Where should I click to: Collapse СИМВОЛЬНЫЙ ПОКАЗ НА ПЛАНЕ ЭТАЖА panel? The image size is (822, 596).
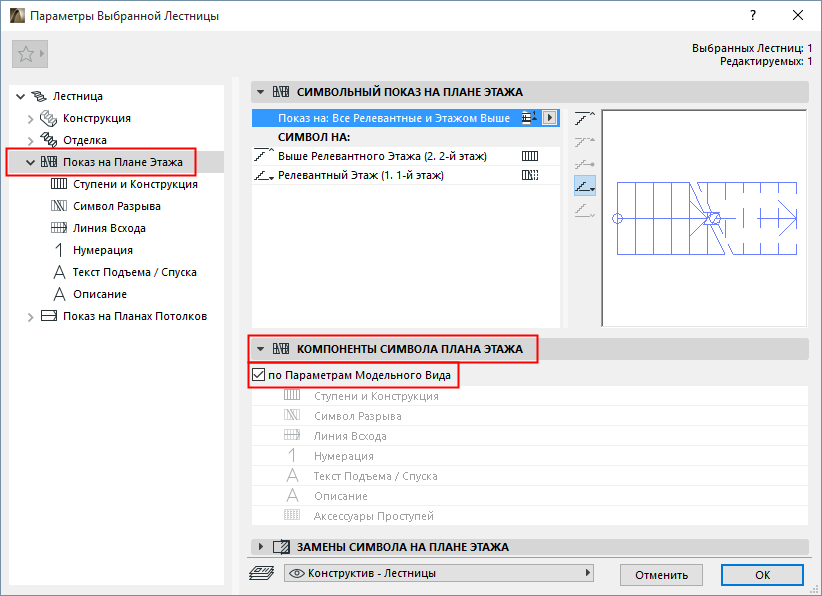click(261, 92)
